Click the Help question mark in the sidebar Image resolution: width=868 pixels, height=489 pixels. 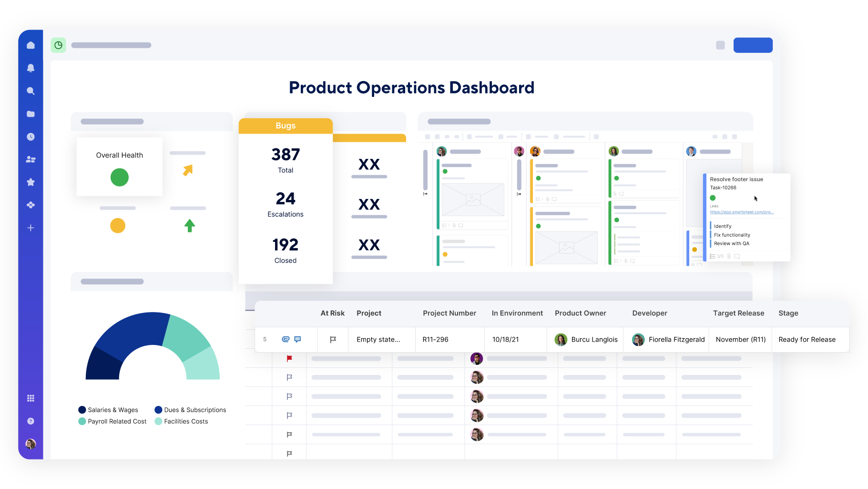coord(31,421)
